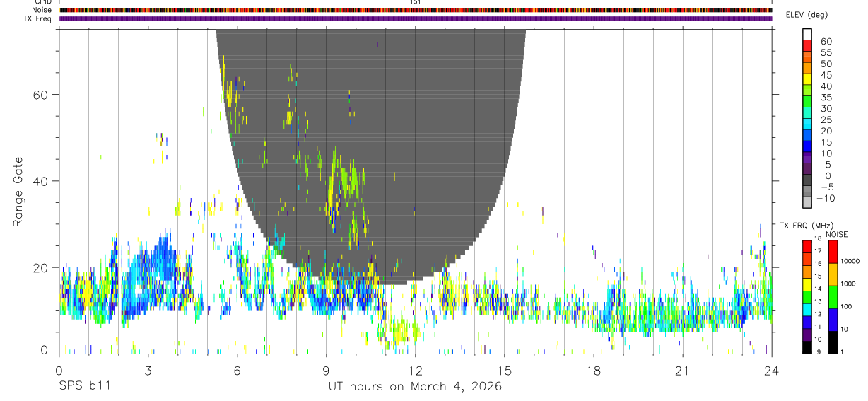Click the red top swatch of NOISE bar
This screenshot has height=401, width=868.
(x=833, y=251)
